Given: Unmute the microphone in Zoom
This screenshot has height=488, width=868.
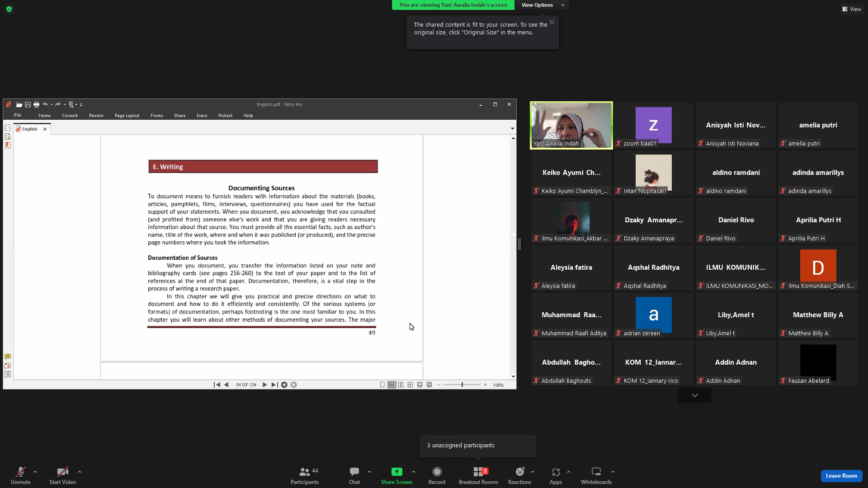Looking at the screenshot, I should coord(21,476).
